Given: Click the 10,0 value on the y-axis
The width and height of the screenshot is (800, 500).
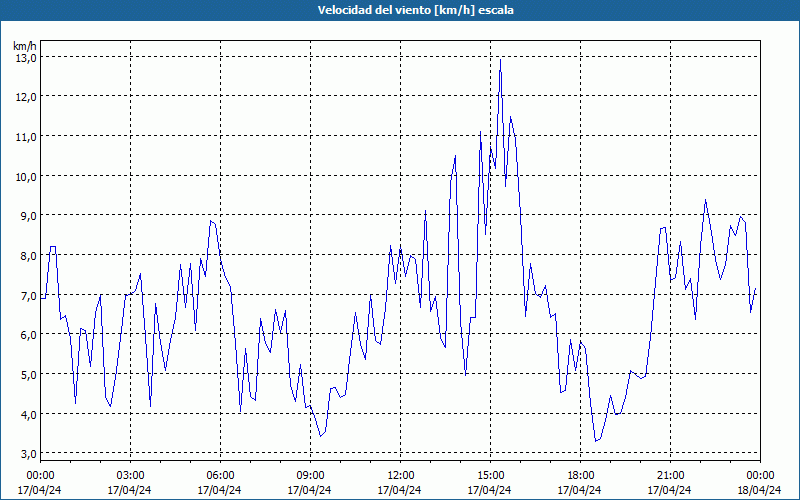Looking at the screenshot, I should pyautogui.click(x=25, y=177).
